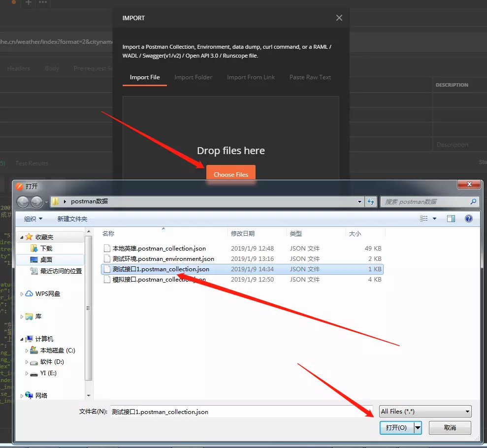
Task: Collapse the 收藏夹 tree node
Action: pyautogui.click(x=22, y=237)
